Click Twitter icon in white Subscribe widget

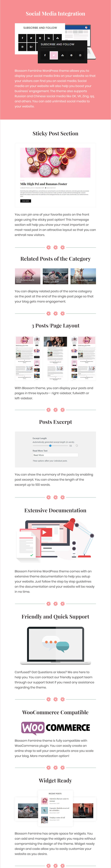click(x=31, y=38)
